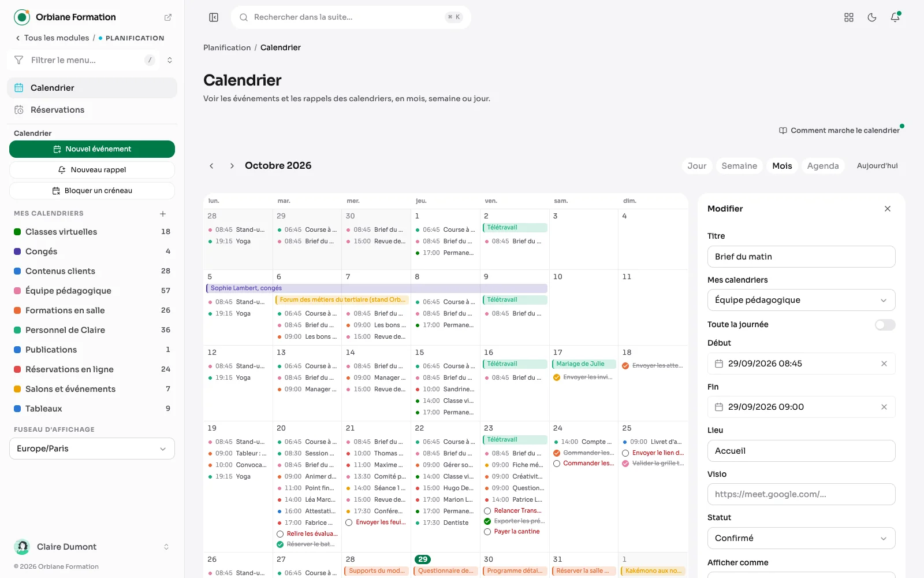
Task: Go to next month arrow
Action: click(232, 166)
